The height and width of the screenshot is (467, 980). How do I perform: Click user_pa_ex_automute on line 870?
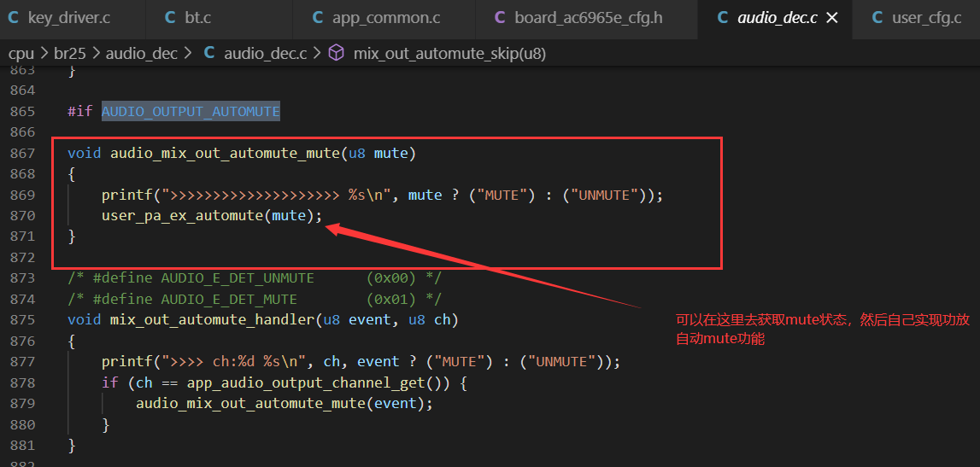click(183, 215)
